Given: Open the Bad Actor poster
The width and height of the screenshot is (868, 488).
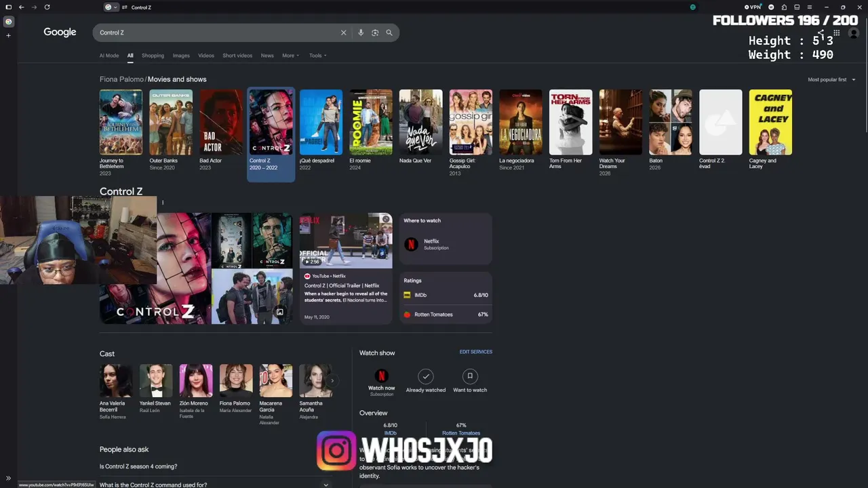Looking at the screenshot, I should click(x=221, y=122).
